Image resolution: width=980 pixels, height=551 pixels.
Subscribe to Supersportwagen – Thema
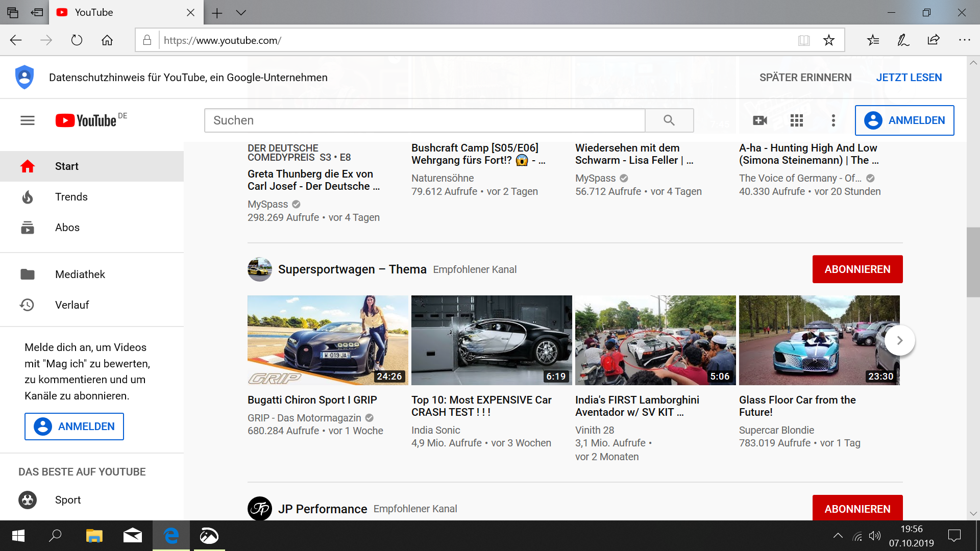click(857, 269)
